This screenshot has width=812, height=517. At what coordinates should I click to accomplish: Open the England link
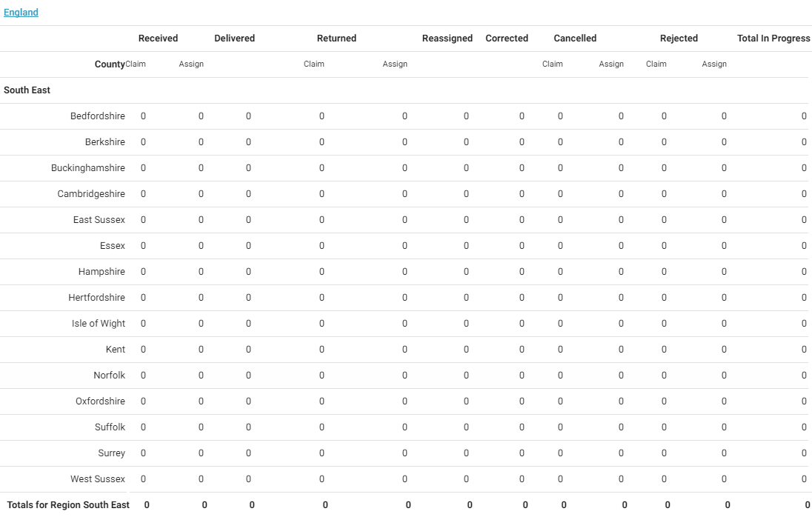(21, 13)
